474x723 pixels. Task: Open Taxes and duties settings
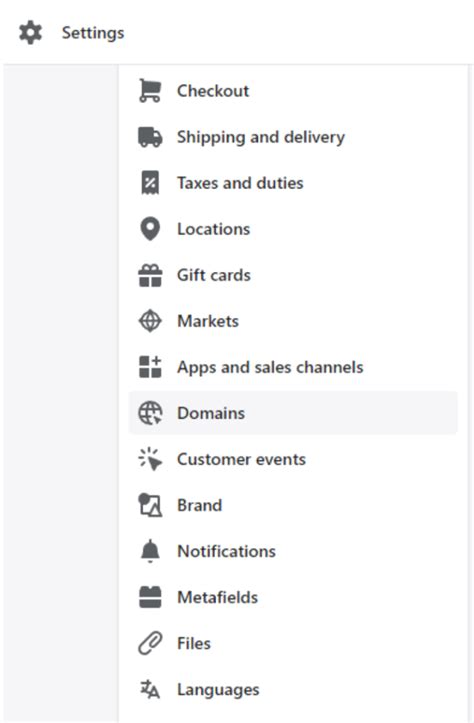point(293,183)
